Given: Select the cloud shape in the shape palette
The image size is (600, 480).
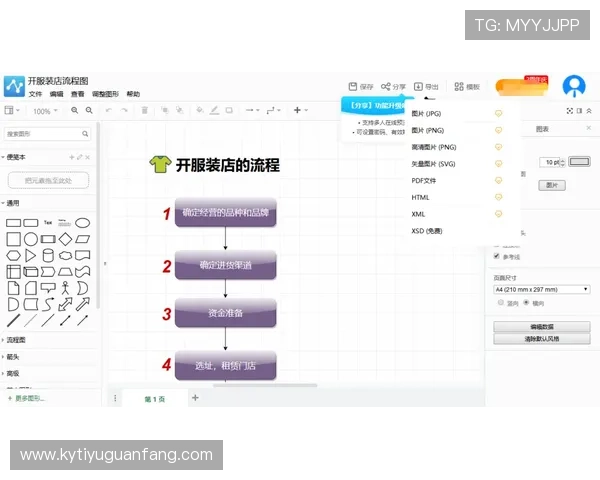Looking at the screenshot, I should (65, 255).
